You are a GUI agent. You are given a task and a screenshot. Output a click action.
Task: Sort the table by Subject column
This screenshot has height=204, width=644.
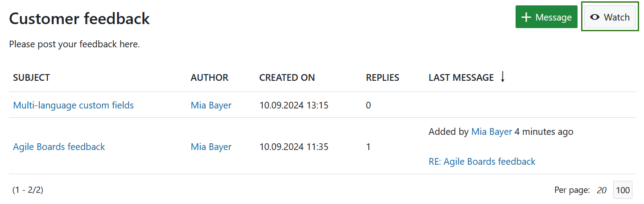point(31,78)
